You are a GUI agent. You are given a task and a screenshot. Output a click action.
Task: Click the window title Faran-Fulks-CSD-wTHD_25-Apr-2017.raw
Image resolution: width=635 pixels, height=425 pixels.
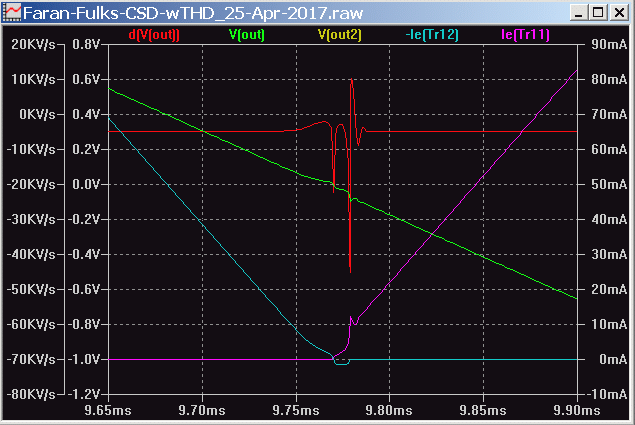[193, 13]
